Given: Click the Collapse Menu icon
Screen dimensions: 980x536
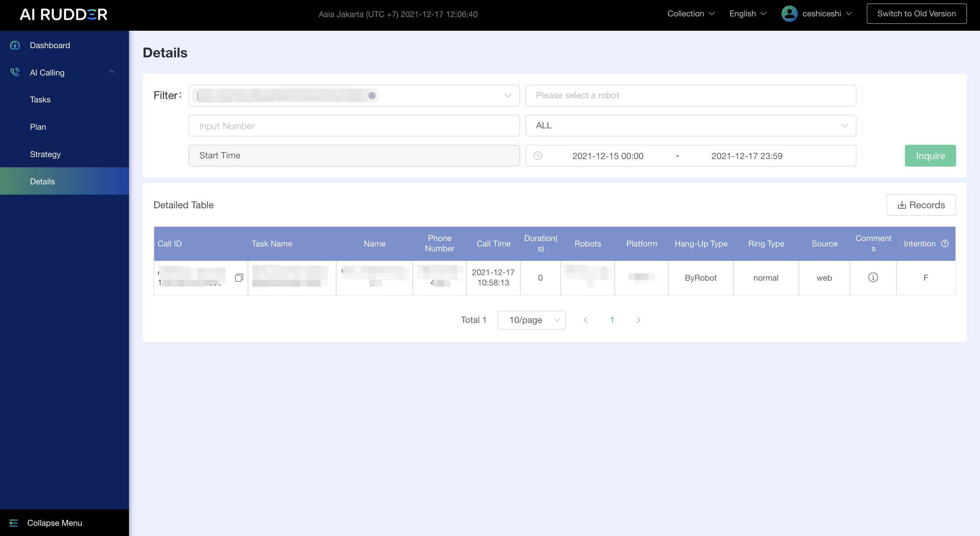Looking at the screenshot, I should click(14, 523).
